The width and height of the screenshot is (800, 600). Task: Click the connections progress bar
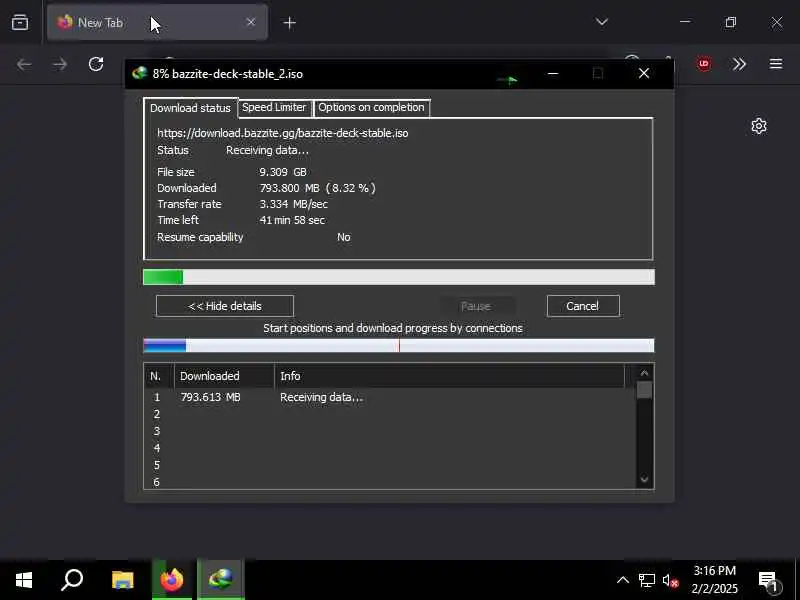tap(398, 345)
